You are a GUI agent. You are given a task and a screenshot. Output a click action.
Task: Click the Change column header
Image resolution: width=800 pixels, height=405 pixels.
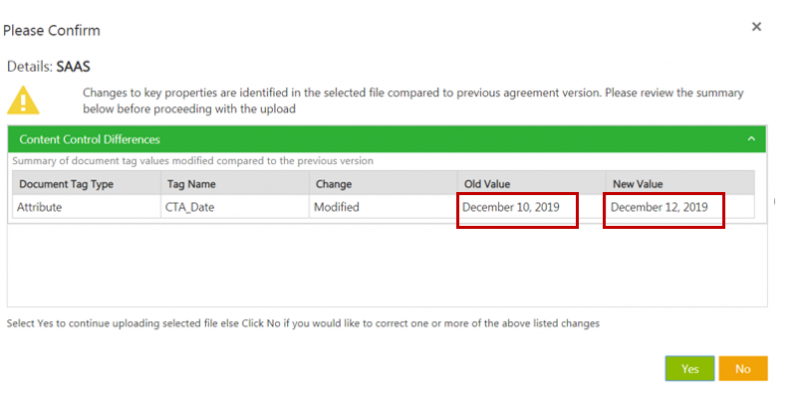(x=333, y=184)
